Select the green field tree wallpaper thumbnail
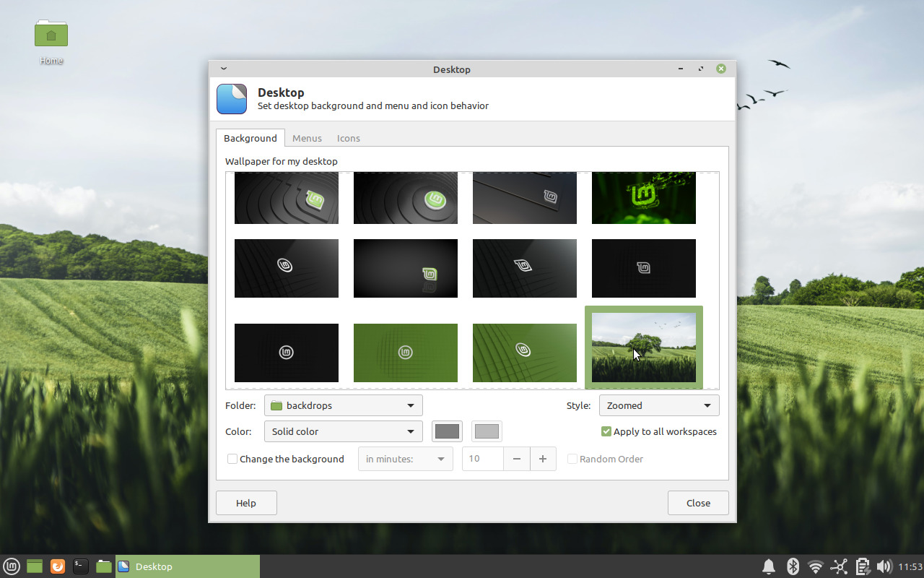This screenshot has width=924, height=578. [644, 348]
